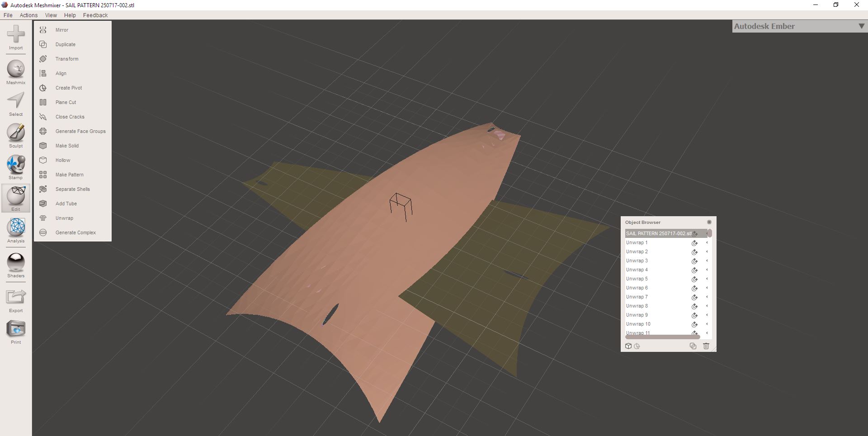Delete selected object using trash button
Screen dimensions: 868x436
(706, 346)
